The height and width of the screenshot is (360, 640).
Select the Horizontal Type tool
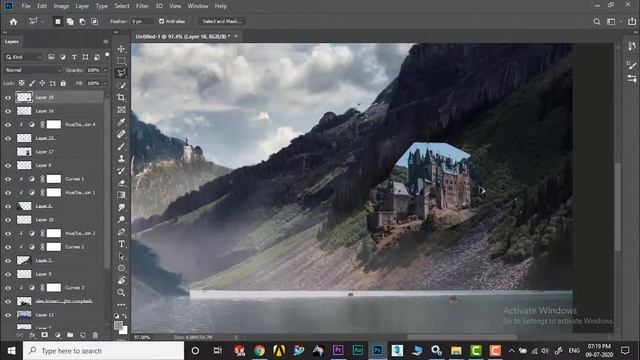point(121,244)
